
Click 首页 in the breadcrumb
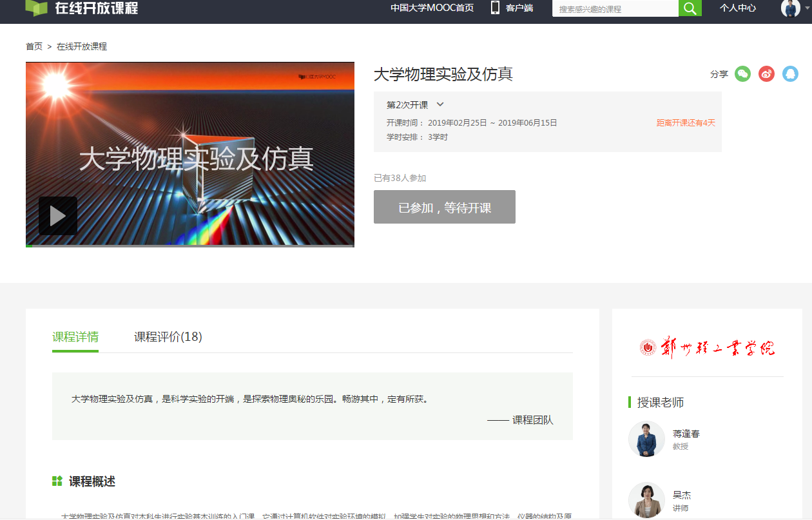click(34, 46)
